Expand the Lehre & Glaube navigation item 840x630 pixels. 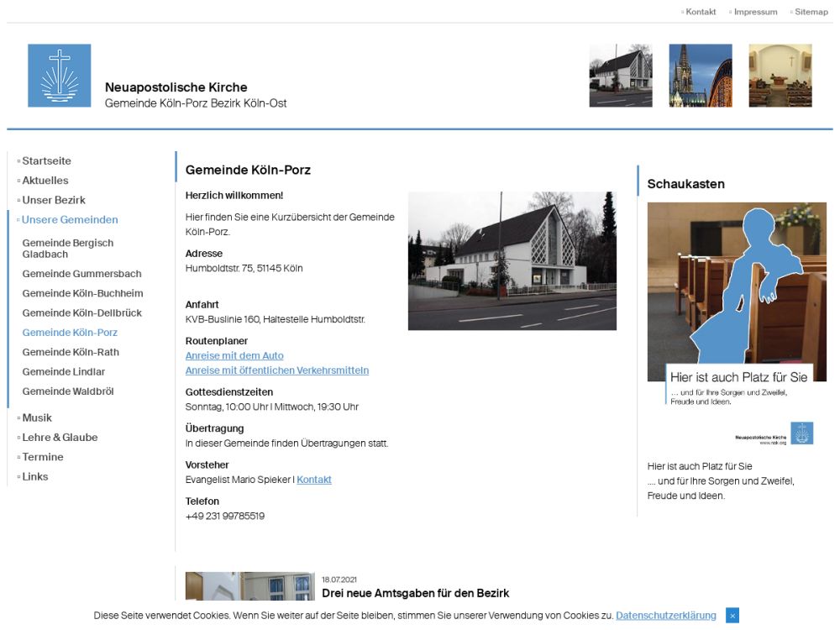pyautogui.click(x=60, y=438)
